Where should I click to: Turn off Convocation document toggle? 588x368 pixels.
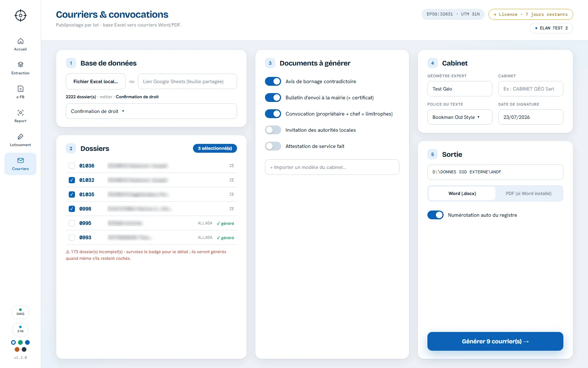(x=273, y=114)
